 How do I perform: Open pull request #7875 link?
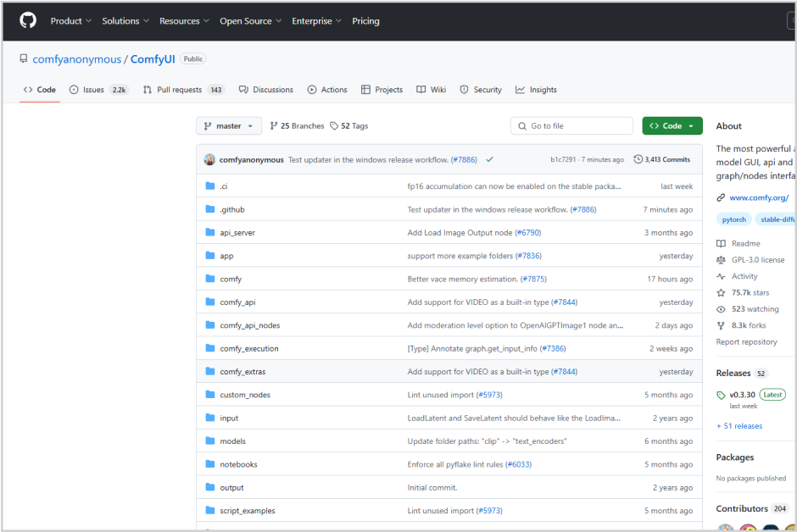pyautogui.click(x=533, y=279)
